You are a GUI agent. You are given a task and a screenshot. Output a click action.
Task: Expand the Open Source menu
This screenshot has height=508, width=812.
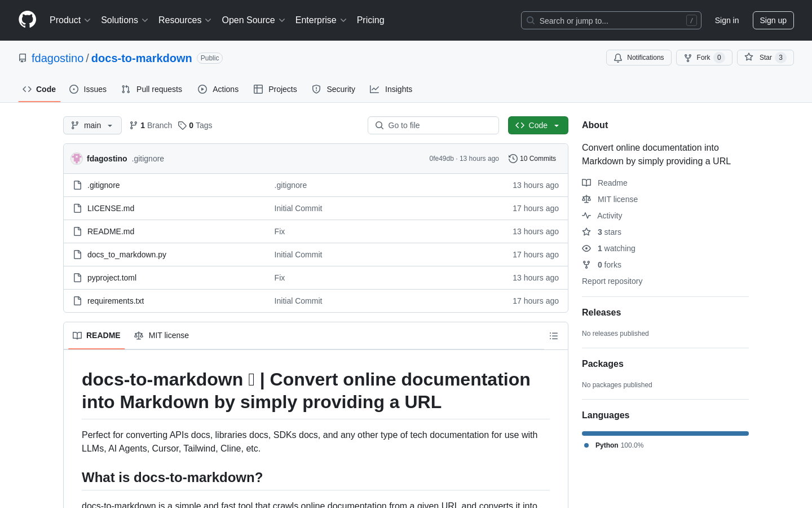coord(253,20)
